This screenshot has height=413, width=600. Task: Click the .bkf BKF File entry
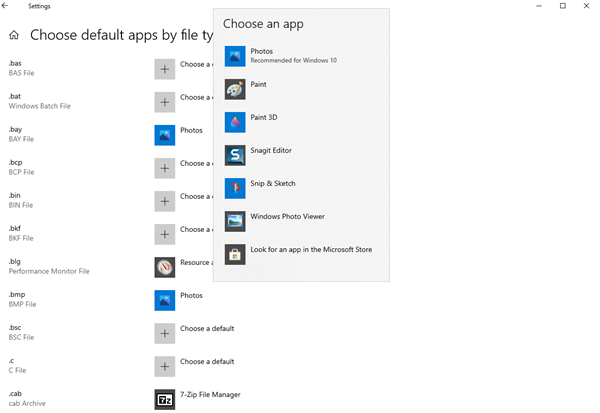point(21,233)
